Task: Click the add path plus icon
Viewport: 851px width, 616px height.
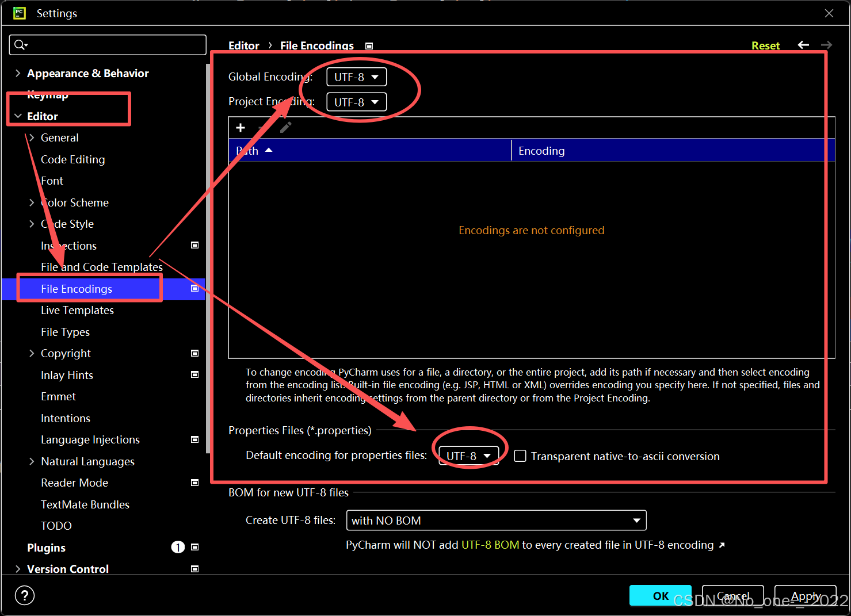Action: point(241,128)
